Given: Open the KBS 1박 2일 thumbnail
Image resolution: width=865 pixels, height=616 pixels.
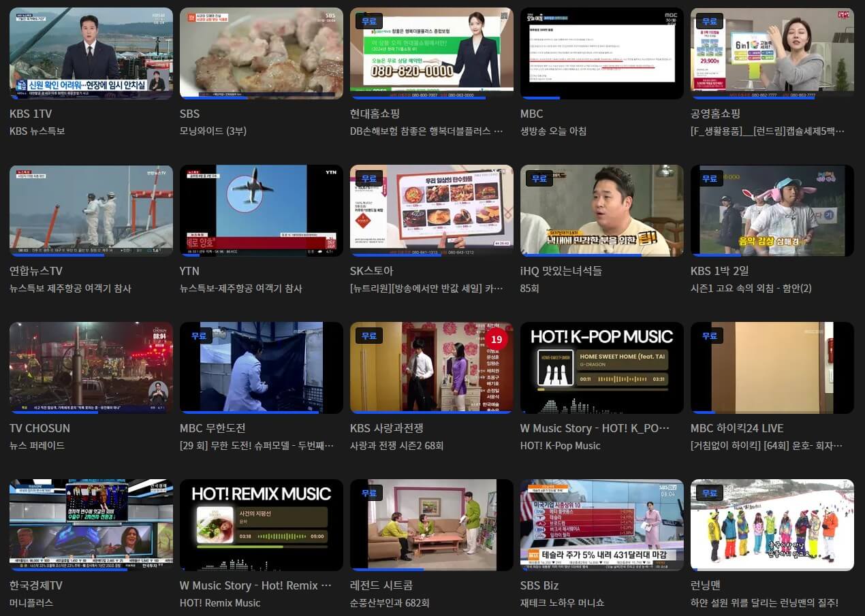Looking at the screenshot, I should [772, 210].
